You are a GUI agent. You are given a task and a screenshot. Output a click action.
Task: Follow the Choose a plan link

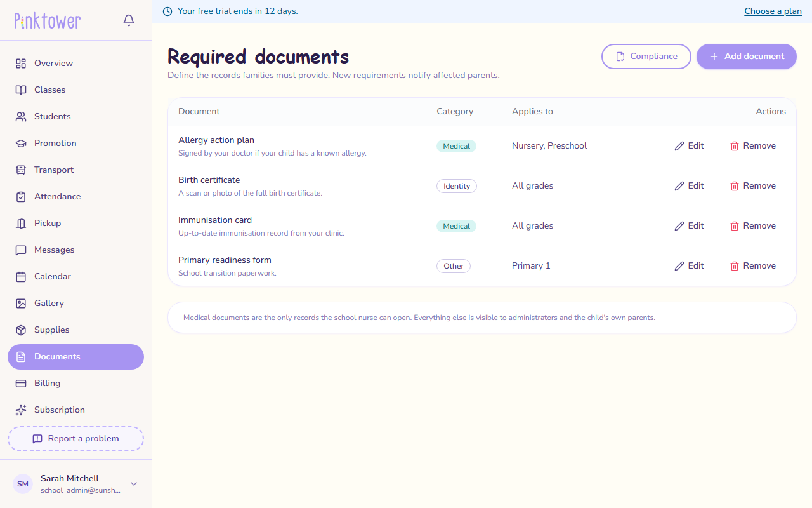(x=773, y=11)
